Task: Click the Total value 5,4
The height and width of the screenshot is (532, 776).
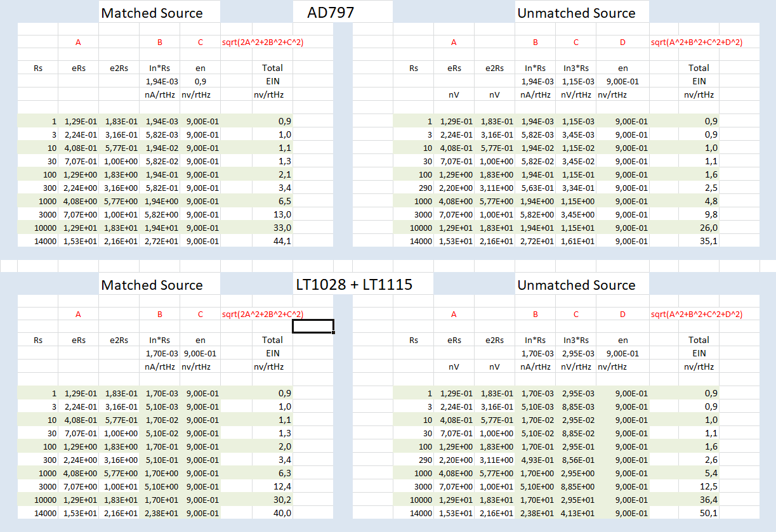Action: pos(711,473)
